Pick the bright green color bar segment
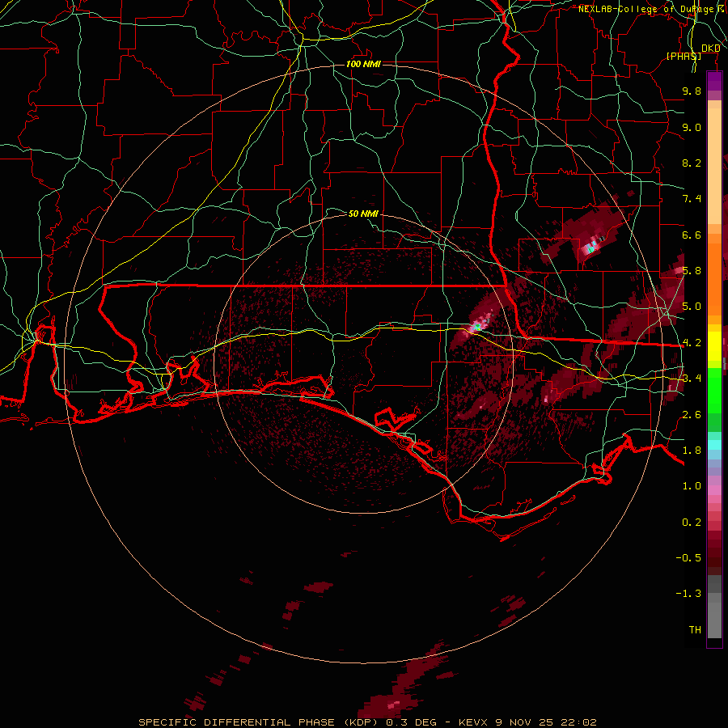This screenshot has height=728, width=728. pos(714,391)
